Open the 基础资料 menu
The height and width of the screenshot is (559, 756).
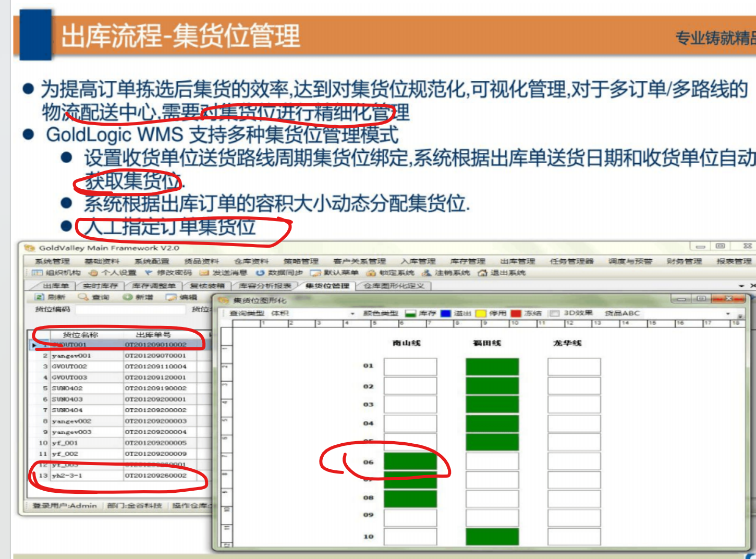point(102,261)
